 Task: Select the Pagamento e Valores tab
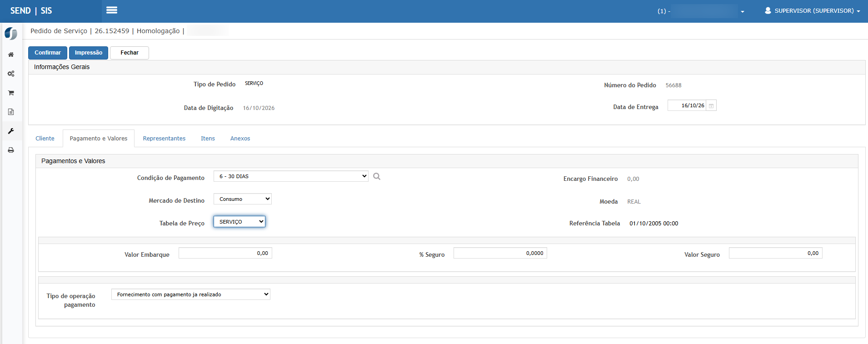tap(99, 139)
